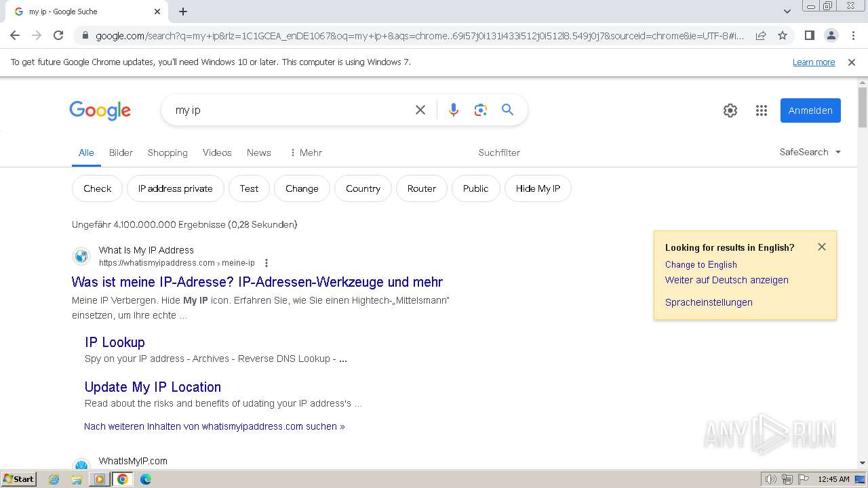
Task: Open Chrome three-dot menu
Action: point(853,35)
